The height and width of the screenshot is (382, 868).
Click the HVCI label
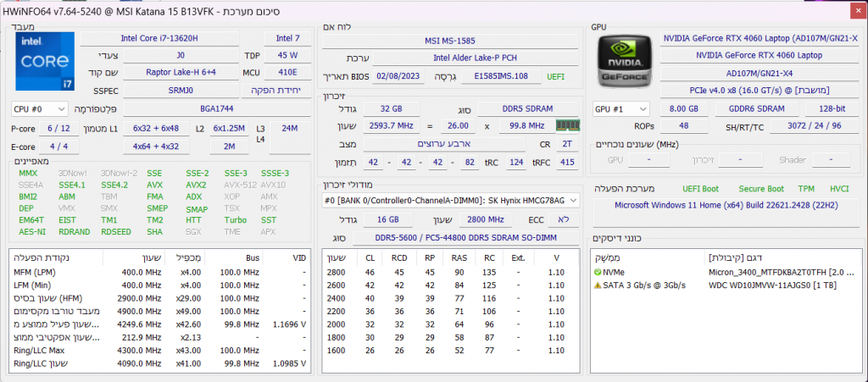839,189
